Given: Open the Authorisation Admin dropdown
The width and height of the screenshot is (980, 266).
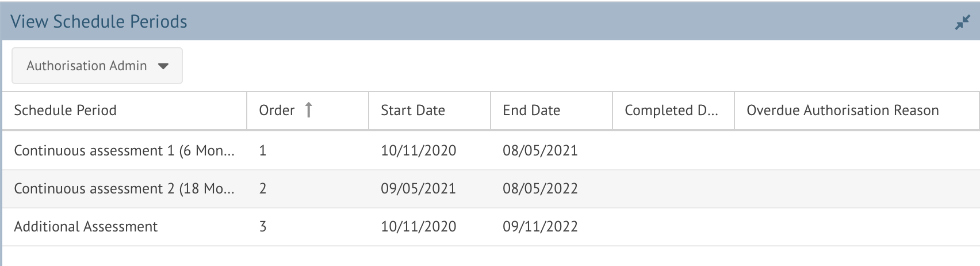Looking at the screenshot, I should [x=97, y=66].
